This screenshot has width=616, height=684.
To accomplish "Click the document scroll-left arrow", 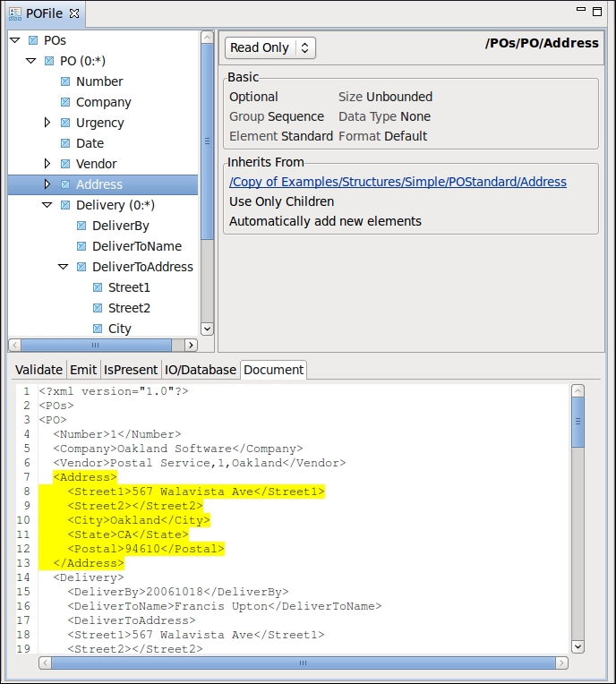I will [x=45, y=663].
